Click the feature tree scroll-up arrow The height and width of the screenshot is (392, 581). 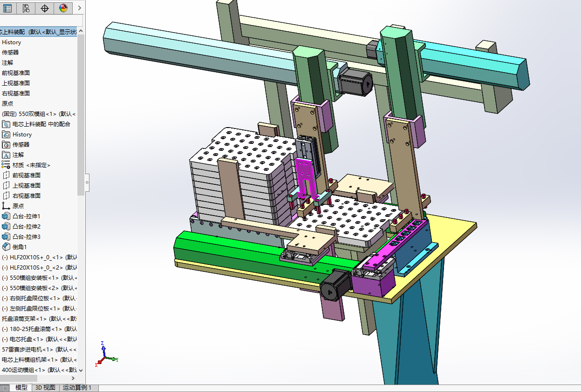pyautogui.click(x=81, y=31)
